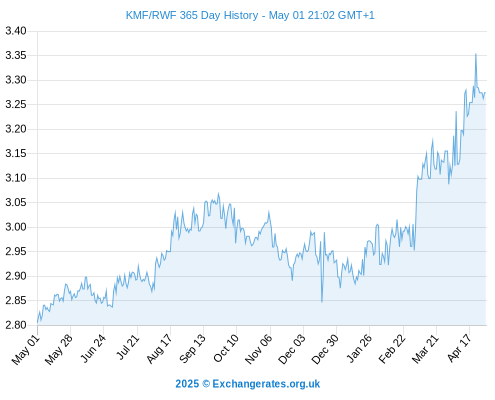
Task: Click the 2.80 y-axis value label
Action: tap(16, 325)
